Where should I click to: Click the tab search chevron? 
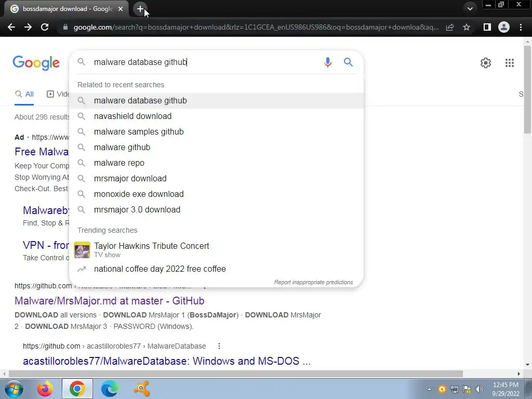470,9
